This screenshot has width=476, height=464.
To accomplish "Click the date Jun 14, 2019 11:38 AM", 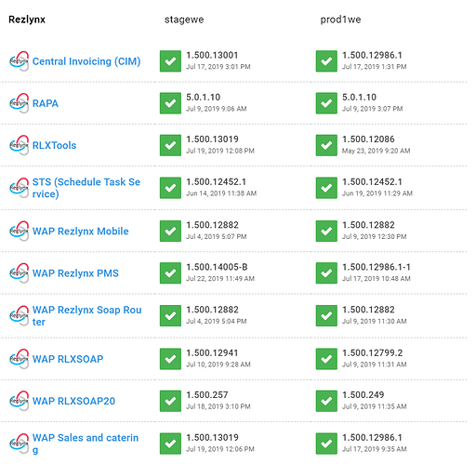I will [221, 193].
